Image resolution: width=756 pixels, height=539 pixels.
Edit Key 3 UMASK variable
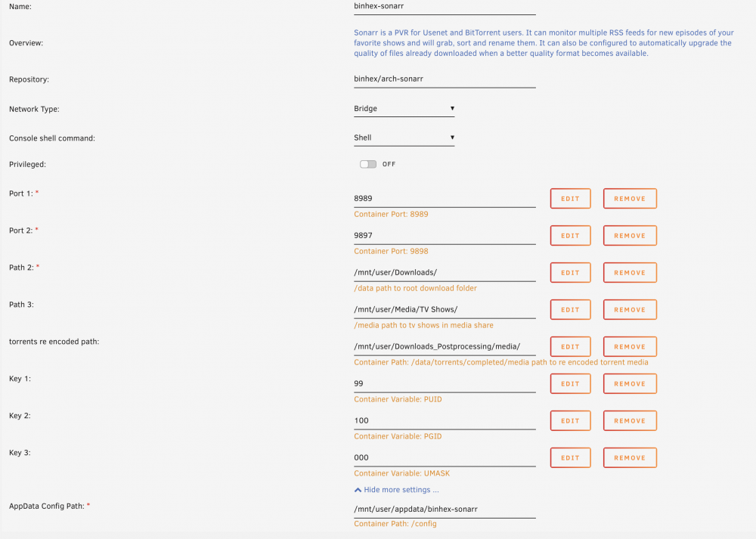pyautogui.click(x=570, y=458)
